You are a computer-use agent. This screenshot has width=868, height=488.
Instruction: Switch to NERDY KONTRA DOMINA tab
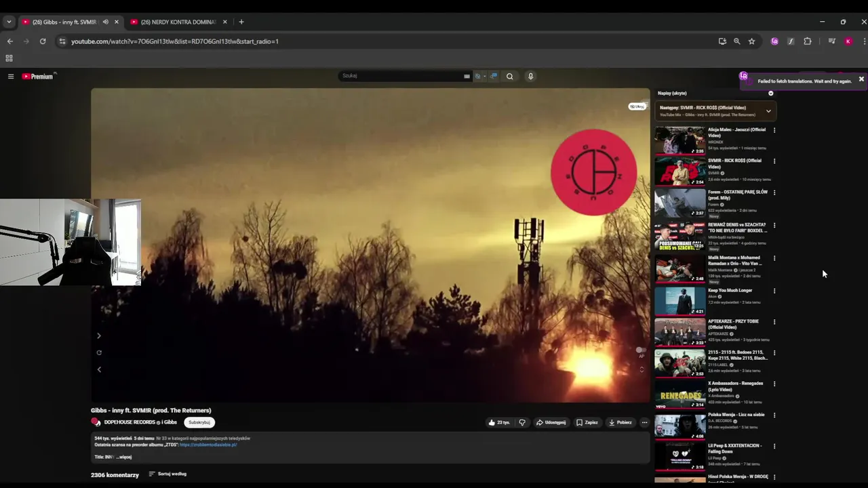click(x=178, y=22)
